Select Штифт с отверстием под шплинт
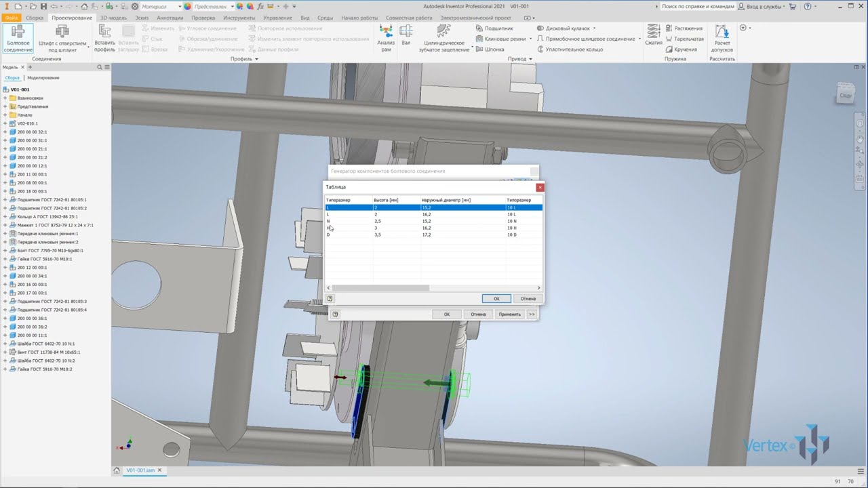Image resolution: width=868 pixels, height=488 pixels. click(x=62, y=39)
